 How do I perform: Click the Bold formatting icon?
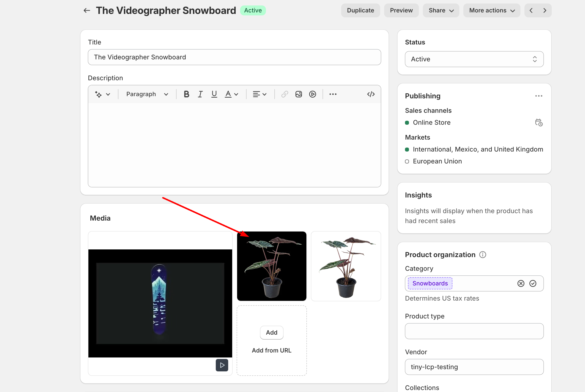pyautogui.click(x=186, y=94)
